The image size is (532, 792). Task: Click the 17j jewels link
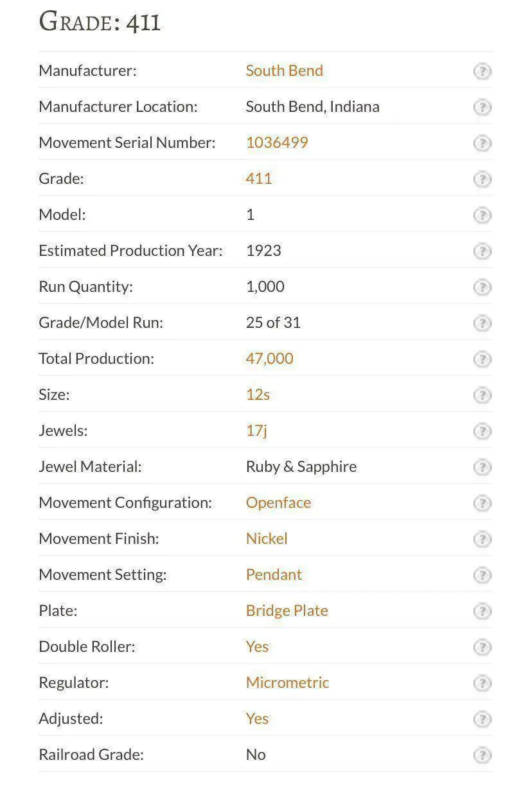(x=256, y=431)
